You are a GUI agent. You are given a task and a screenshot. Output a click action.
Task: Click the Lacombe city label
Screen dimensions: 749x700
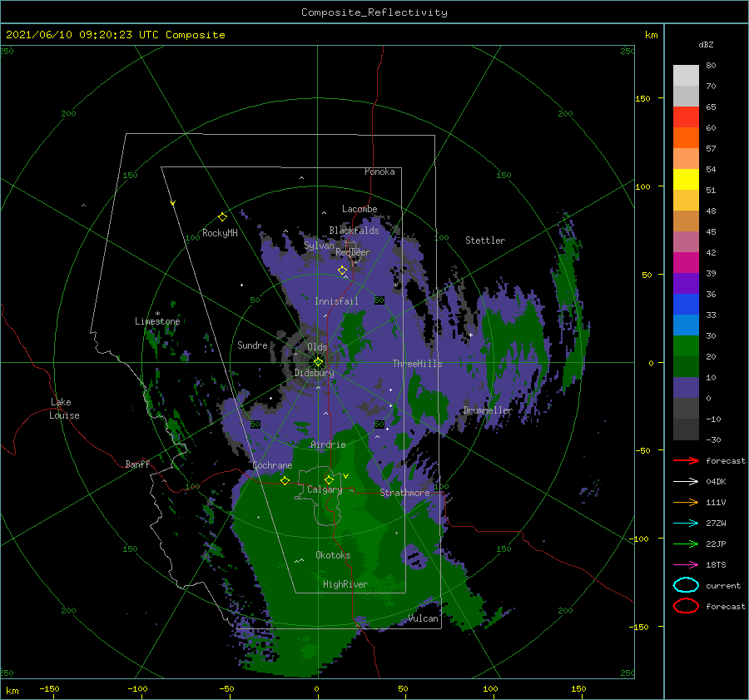(360, 209)
